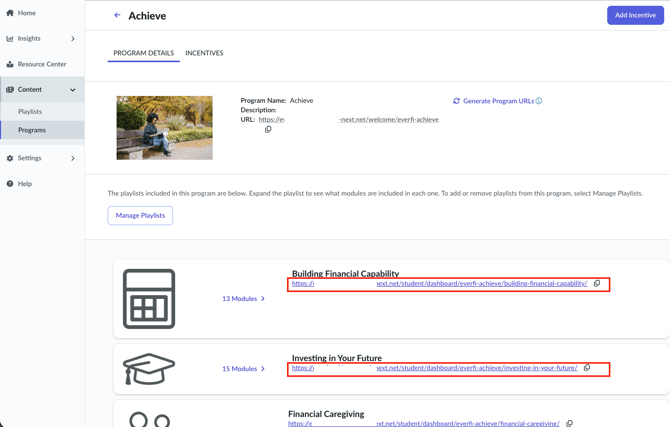Click the Help question mark icon
Image resolution: width=670 pixels, height=427 pixels.
(10, 184)
